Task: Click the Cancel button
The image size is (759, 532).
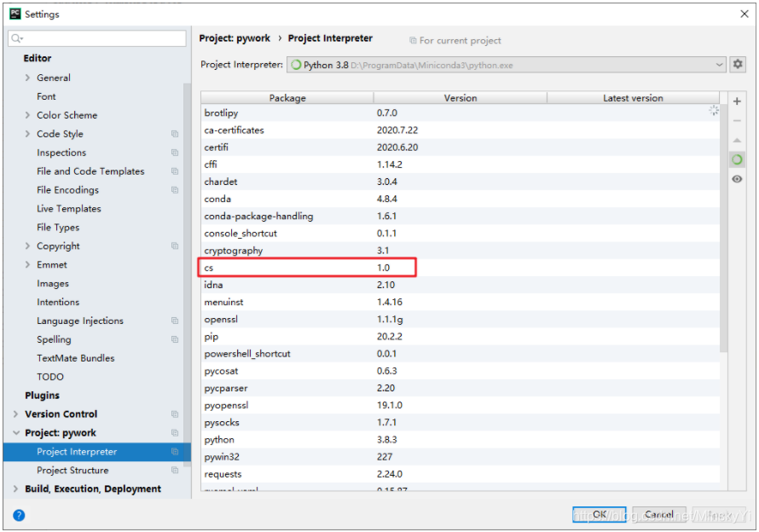Action: [659, 515]
